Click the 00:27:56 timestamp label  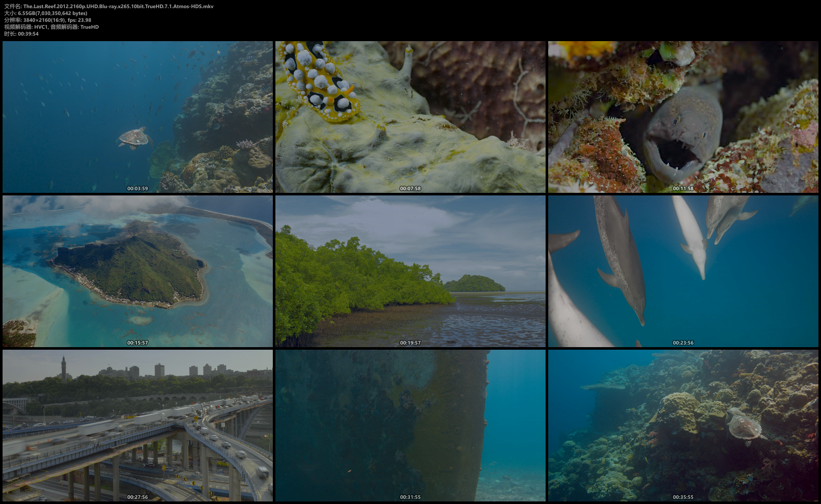tap(137, 497)
